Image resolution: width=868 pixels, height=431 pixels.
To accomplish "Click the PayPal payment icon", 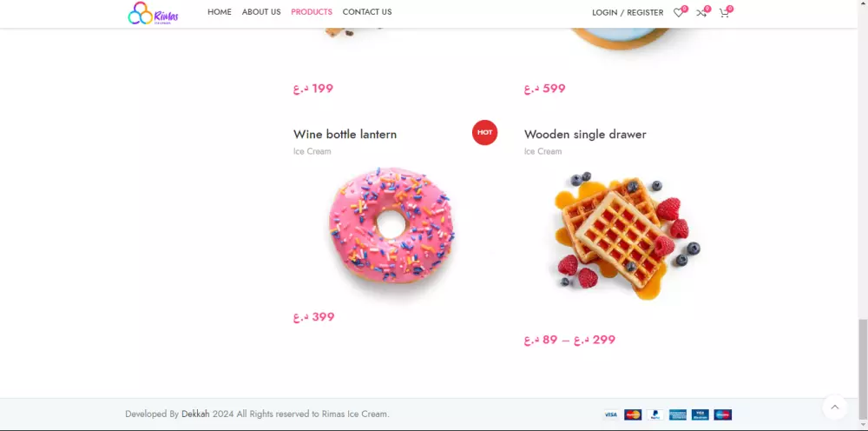I will click(x=655, y=414).
